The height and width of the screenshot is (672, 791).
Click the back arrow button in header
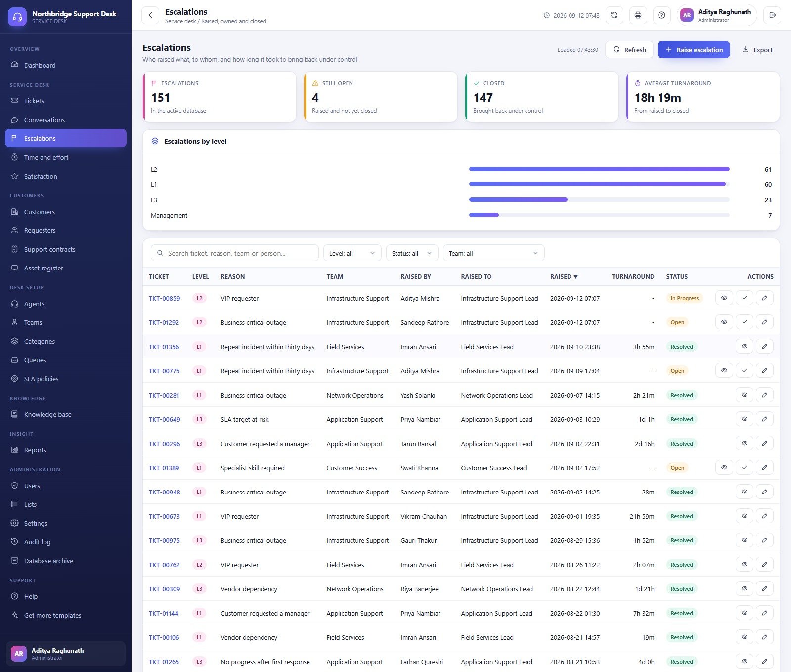[150, 15]
